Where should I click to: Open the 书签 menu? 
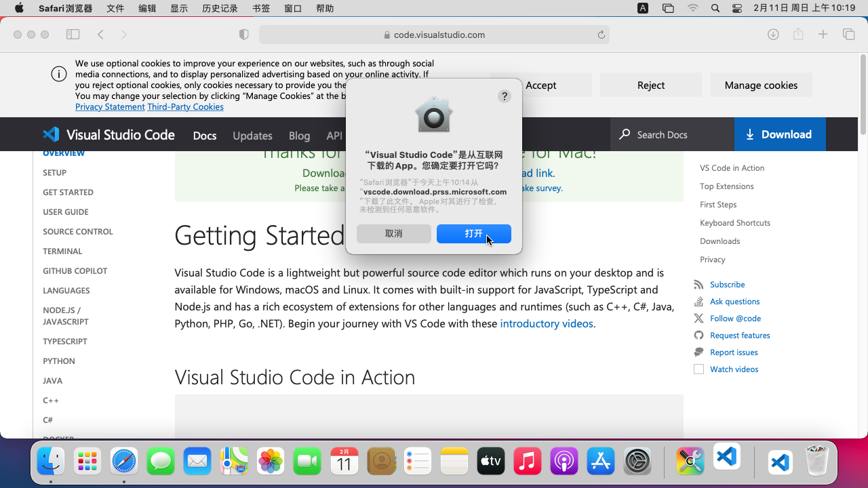(x=261, y=9)
